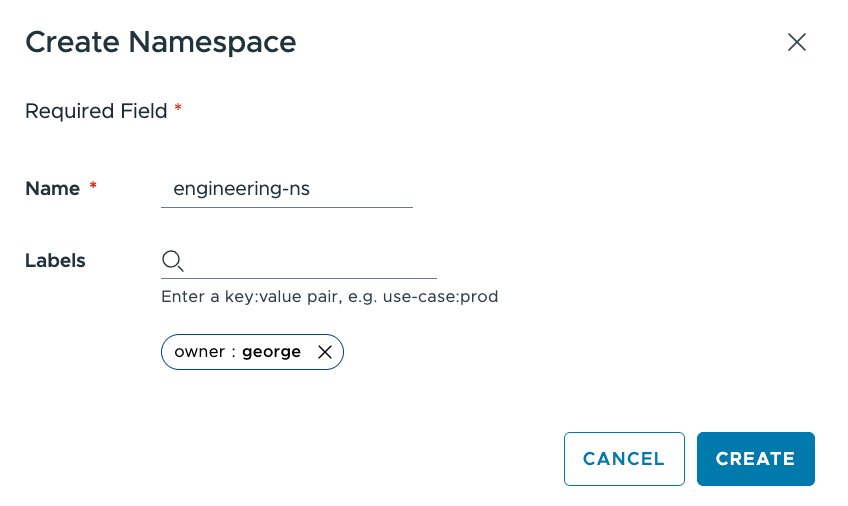Click the magnifier icon in Labels
Viewport: 848px width, 506px height.
(173, 262)
